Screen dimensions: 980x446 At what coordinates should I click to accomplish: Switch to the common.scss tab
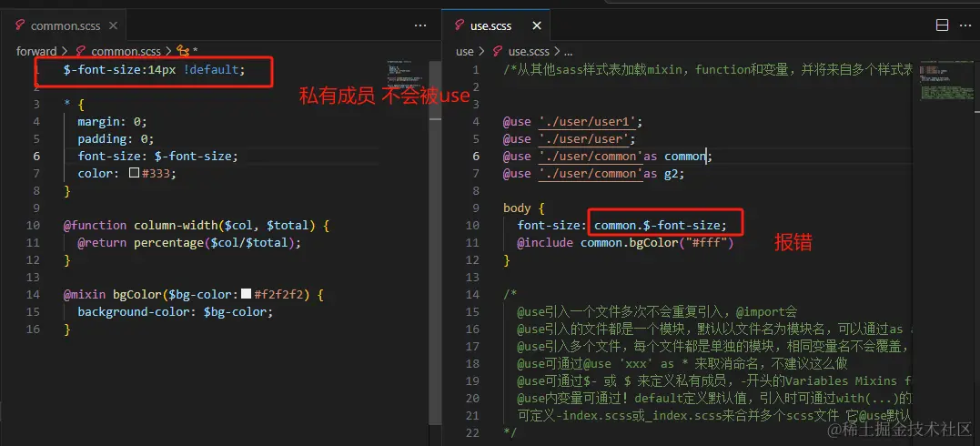[65, 25]
